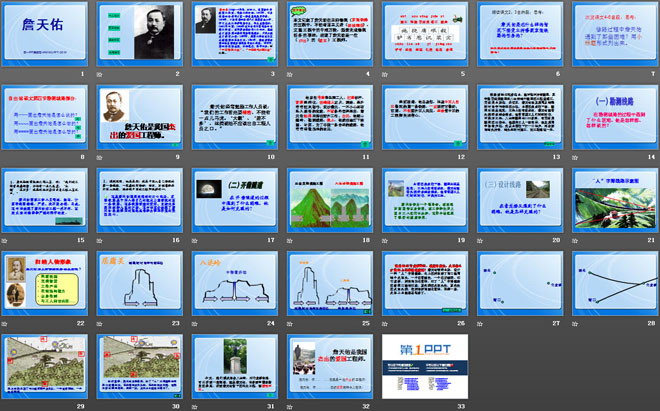Choose slide 20 titled (三)设计线路

pos(518,198)
